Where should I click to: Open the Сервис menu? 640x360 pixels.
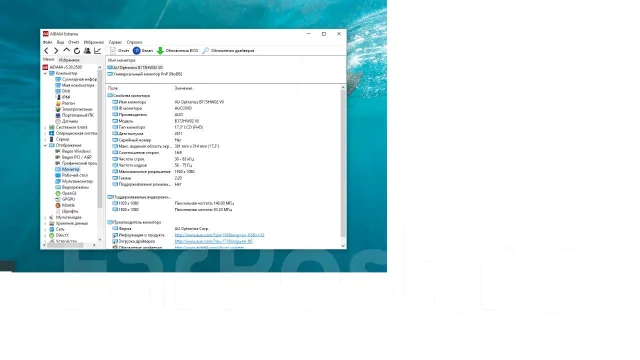pyautogui.click(x=116, y=42)
